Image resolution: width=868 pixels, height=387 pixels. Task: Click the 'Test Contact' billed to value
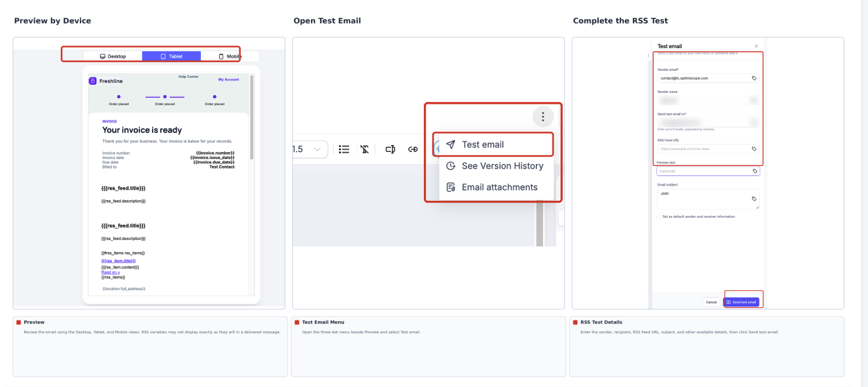tap(222, 167)
